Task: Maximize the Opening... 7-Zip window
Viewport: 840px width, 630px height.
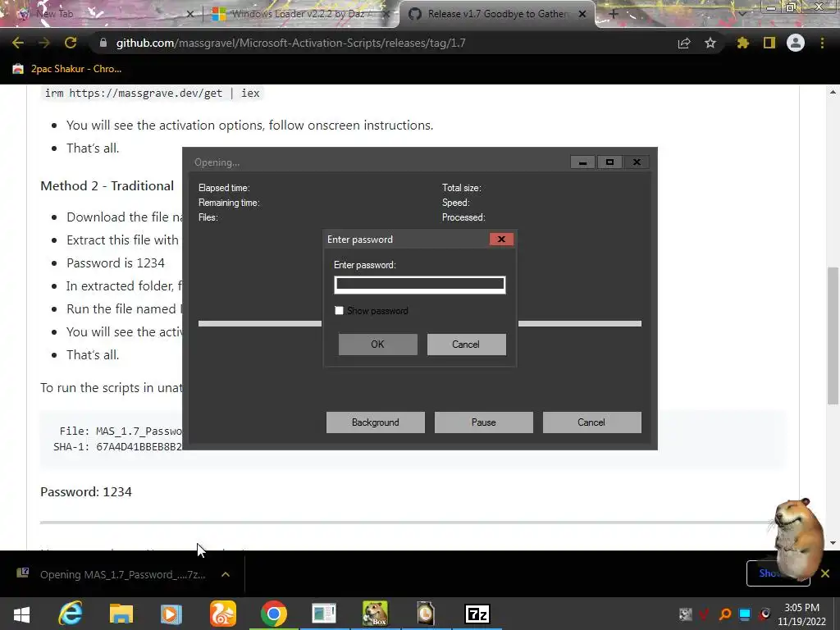Action: 609,162
